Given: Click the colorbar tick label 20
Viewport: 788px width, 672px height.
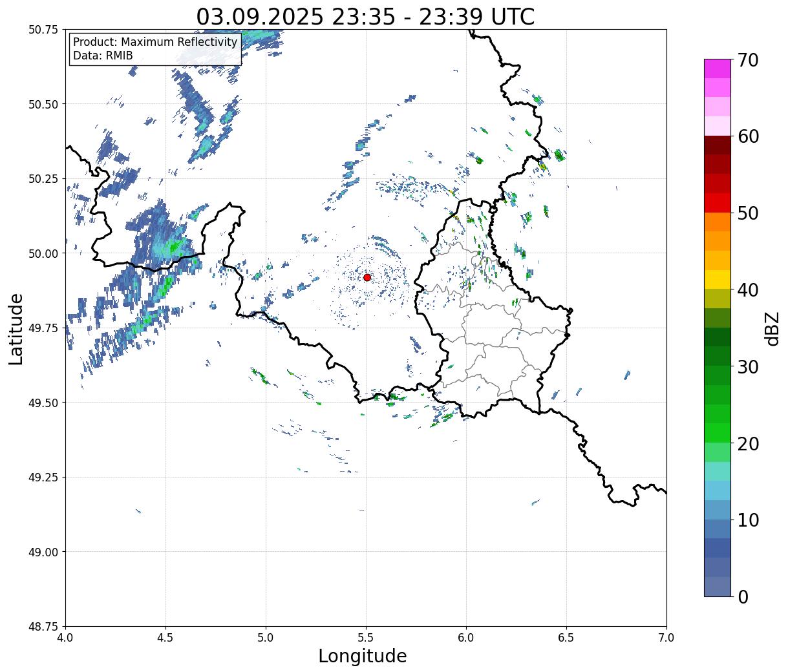Looking at the screenshot, I should (748, 444).
